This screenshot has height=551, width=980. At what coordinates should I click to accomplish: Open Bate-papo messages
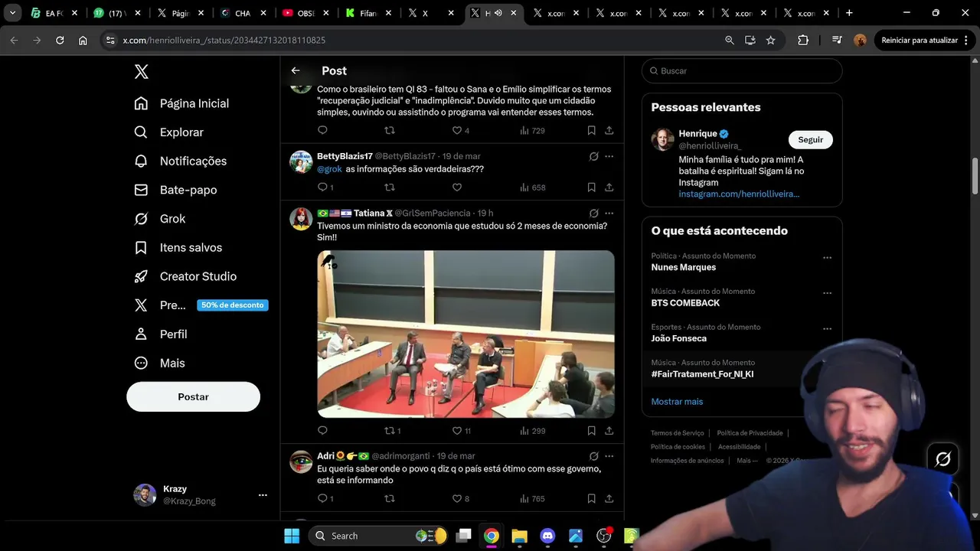coord(175,190)
